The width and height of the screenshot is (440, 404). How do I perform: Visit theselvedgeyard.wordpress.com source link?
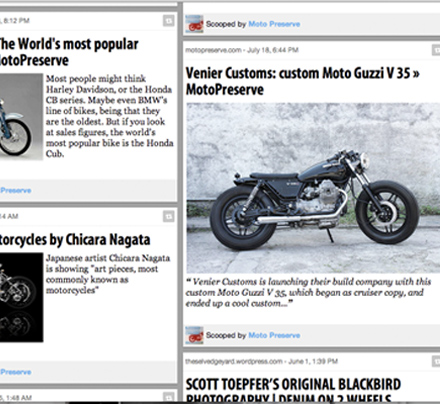pyautogui.click(x=234, y=361)
